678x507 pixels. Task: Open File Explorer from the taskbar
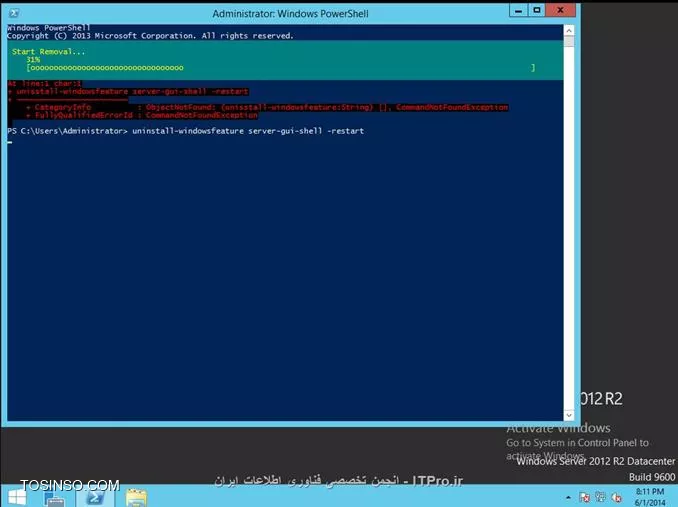[136, 498]
